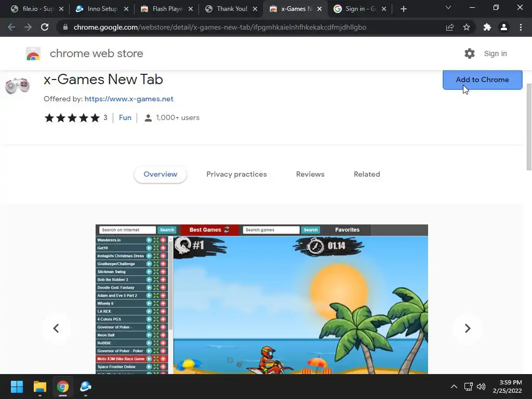Click the browser forward arrow
This screenshot has height=399, width=532.
(x=28, y=27)
